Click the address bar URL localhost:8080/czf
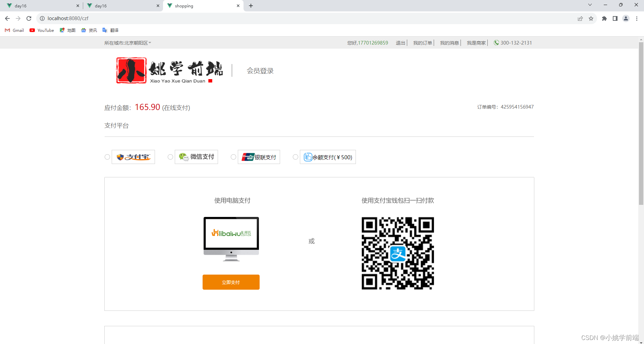The image size is (644, 344). (x=68, y=18)
